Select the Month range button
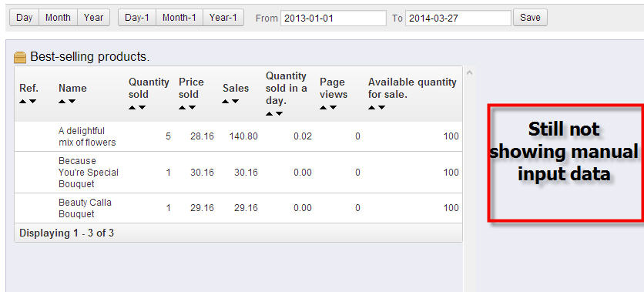 (x=58, y=18)
